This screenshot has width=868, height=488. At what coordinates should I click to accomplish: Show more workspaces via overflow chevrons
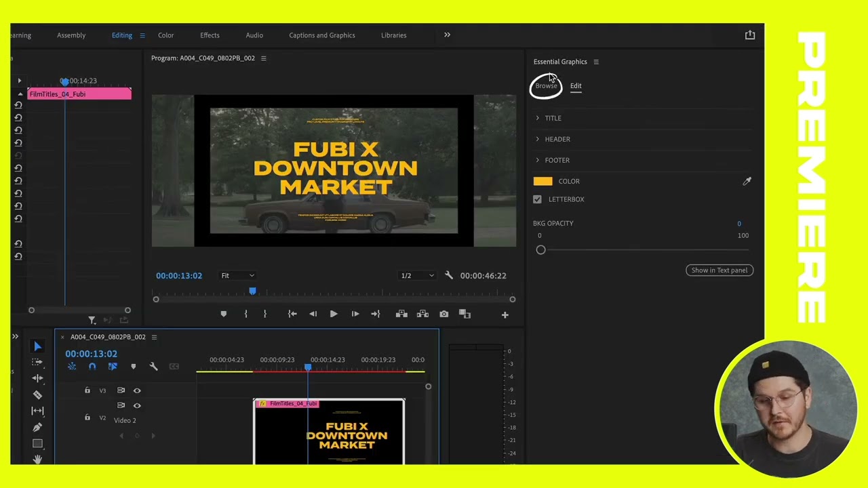447,35
